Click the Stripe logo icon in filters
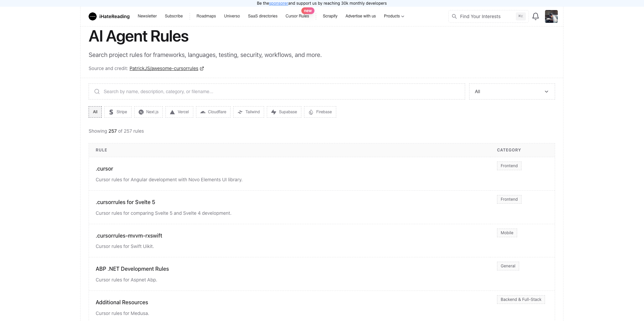Viewport: 644px width, 321px height. (x=111, y=112)
